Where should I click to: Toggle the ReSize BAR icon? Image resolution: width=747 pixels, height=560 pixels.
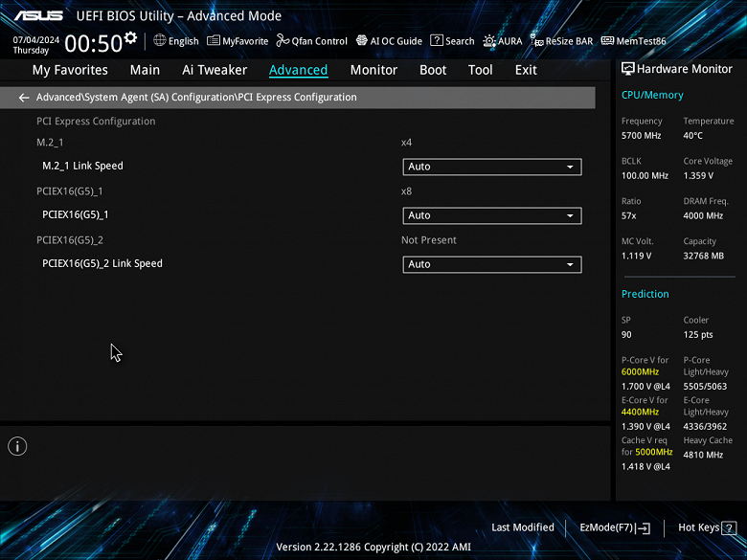[x=536, y=40]
